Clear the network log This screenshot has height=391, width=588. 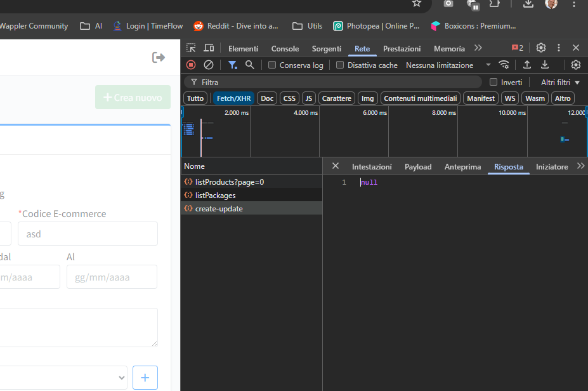(209, 65)
